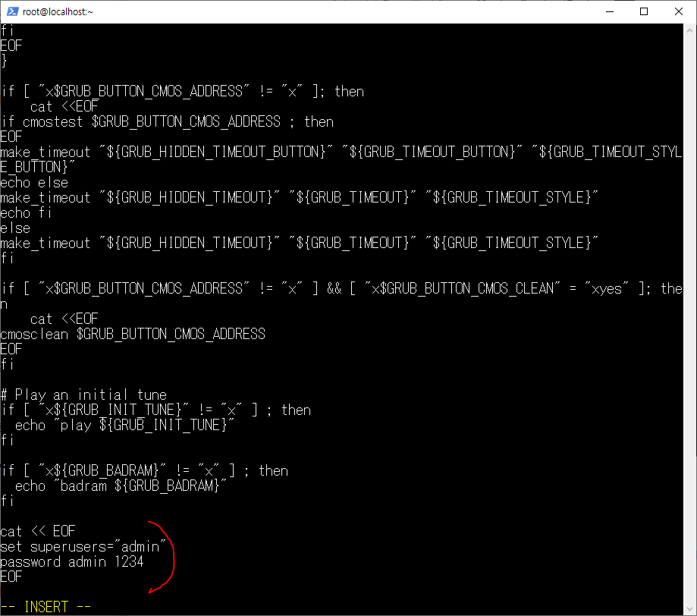Click the closing brace '}' line
The width and height of the screenshot is (697, 616).
pyautogui.click(x=4, y=61)
